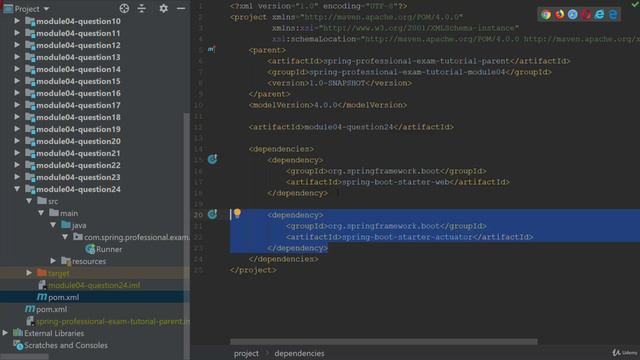Expand External Libraries node
The image size is (640, 360).
coord(5,333)
